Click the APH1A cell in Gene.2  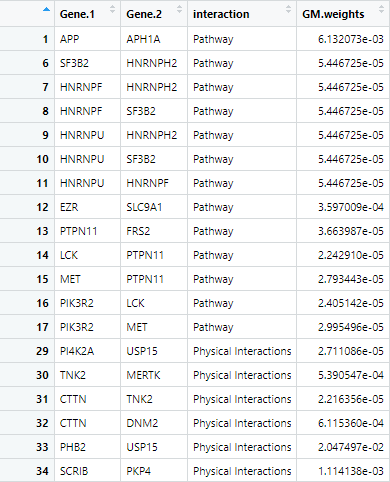pyautogui.click(x=143, y=39)
